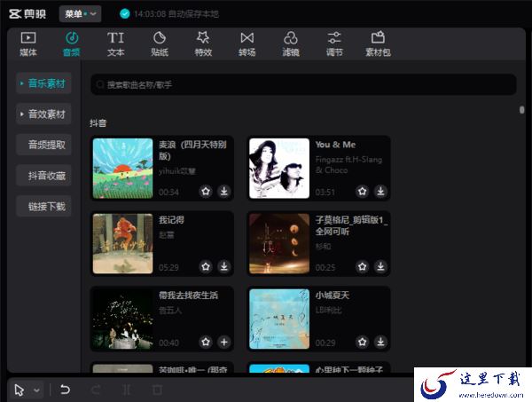Preview the 小城夏天 album cover
This screenshot has width=532, height=402.
(279, 319)
